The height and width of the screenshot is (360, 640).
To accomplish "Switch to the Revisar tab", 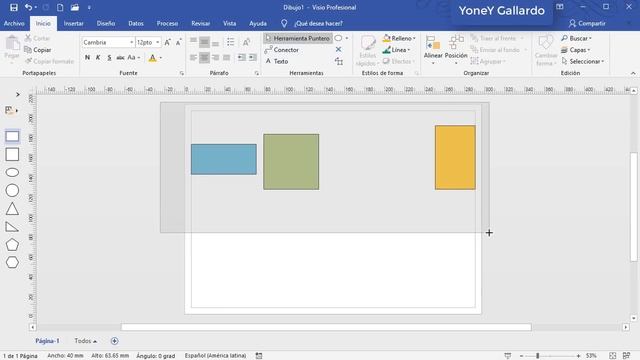I will click(200, 24).
